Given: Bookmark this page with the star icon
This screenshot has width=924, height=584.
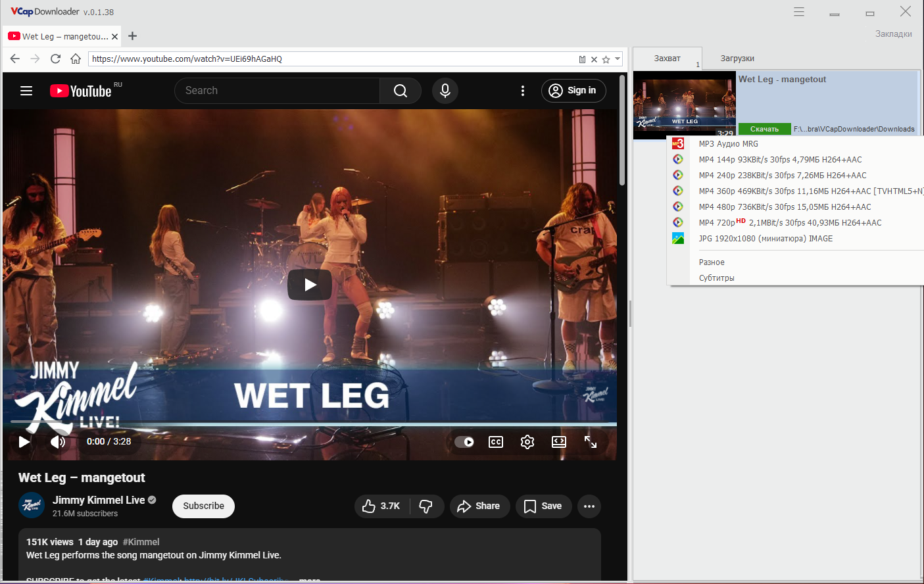Looking at the screenshot, I should [606, 59].
